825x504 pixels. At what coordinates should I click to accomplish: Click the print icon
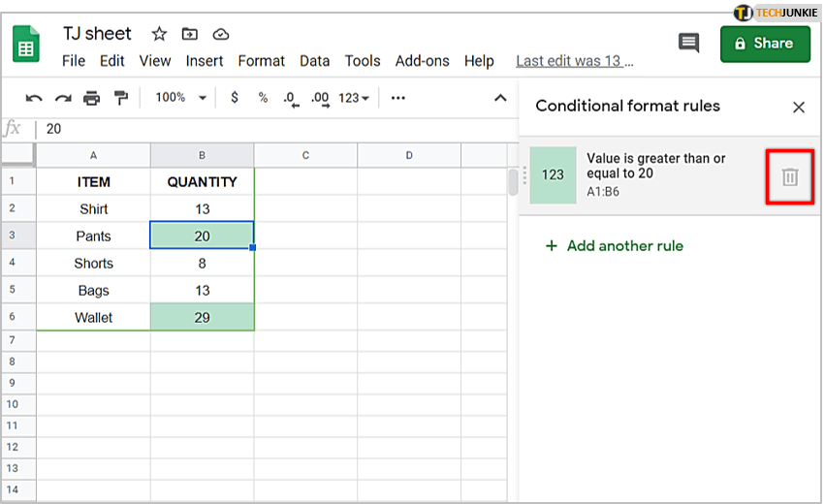click(92, 98)
